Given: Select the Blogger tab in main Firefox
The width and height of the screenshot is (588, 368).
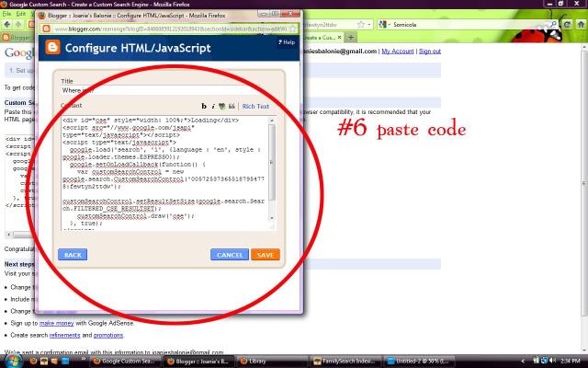Looking at the screenshot, I should pos(17,37).
